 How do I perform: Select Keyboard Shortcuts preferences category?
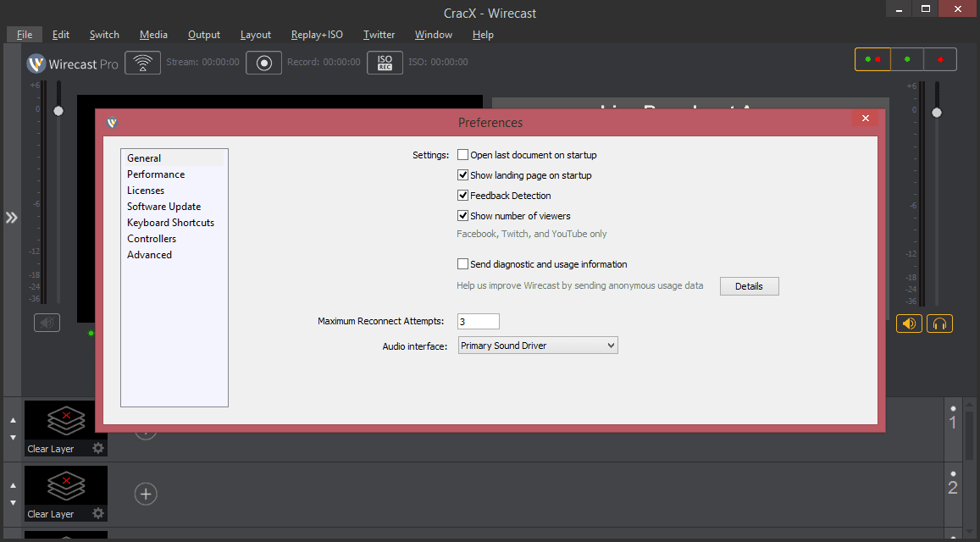click(170, 223)
